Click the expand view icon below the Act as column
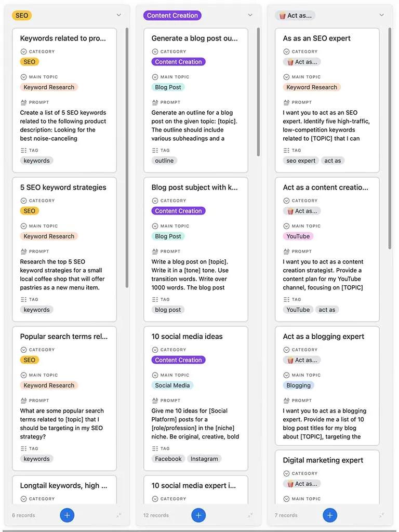Screen dimensions: 399x532 coord(382,515)
